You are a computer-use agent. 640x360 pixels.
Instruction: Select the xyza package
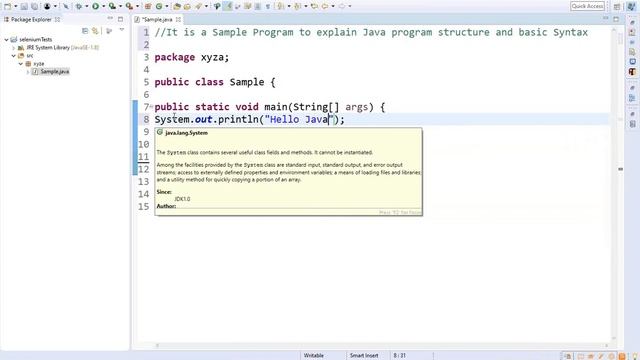[39, 64]
